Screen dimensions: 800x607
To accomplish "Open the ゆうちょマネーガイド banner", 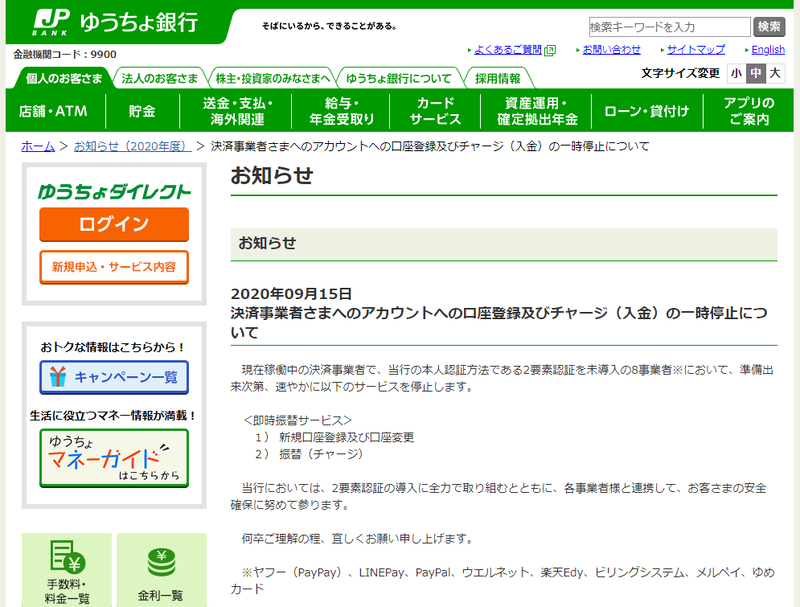I will point(114,458).
